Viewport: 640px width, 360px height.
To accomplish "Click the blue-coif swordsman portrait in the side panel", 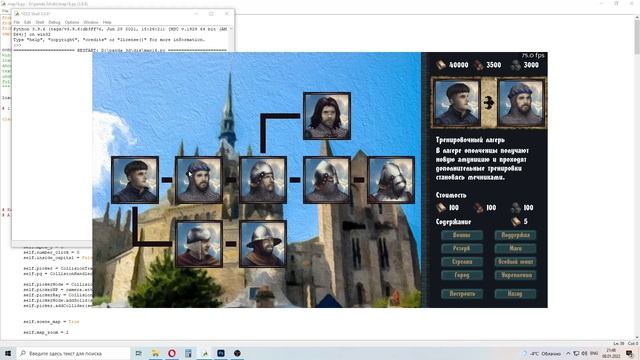I will tap(520, 102).
